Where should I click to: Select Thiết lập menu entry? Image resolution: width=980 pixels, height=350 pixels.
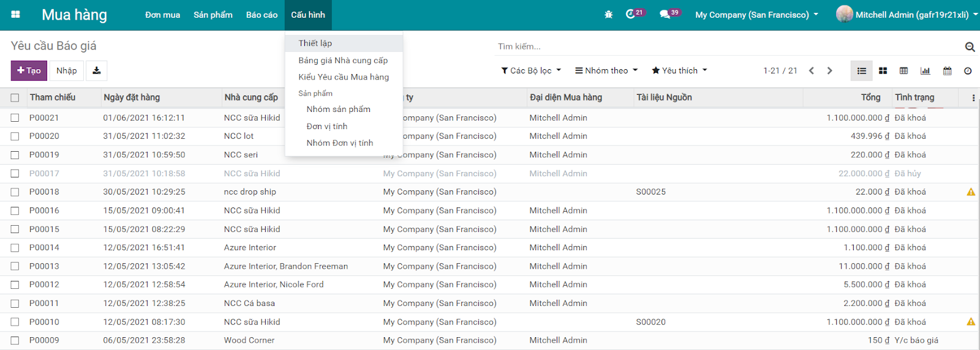[344, 43]
